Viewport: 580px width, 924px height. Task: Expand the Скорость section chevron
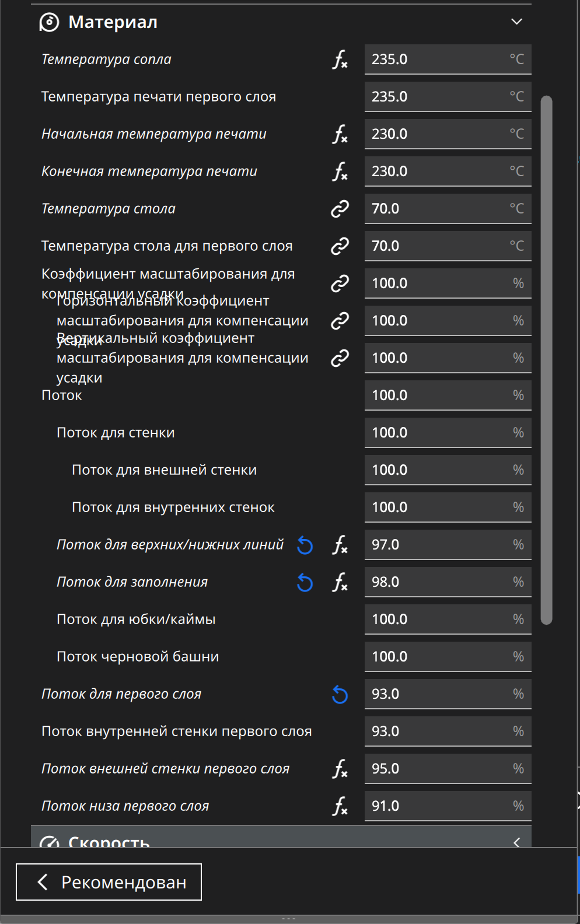(516, 842)
